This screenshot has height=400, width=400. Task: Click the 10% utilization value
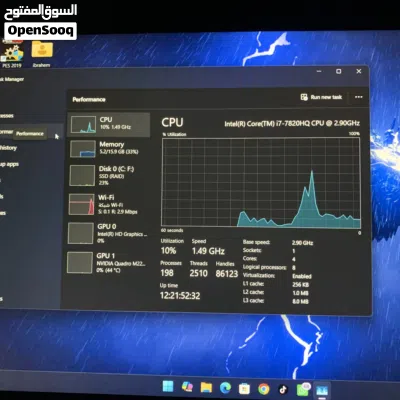pyautogui.click(x=168, y=251)
